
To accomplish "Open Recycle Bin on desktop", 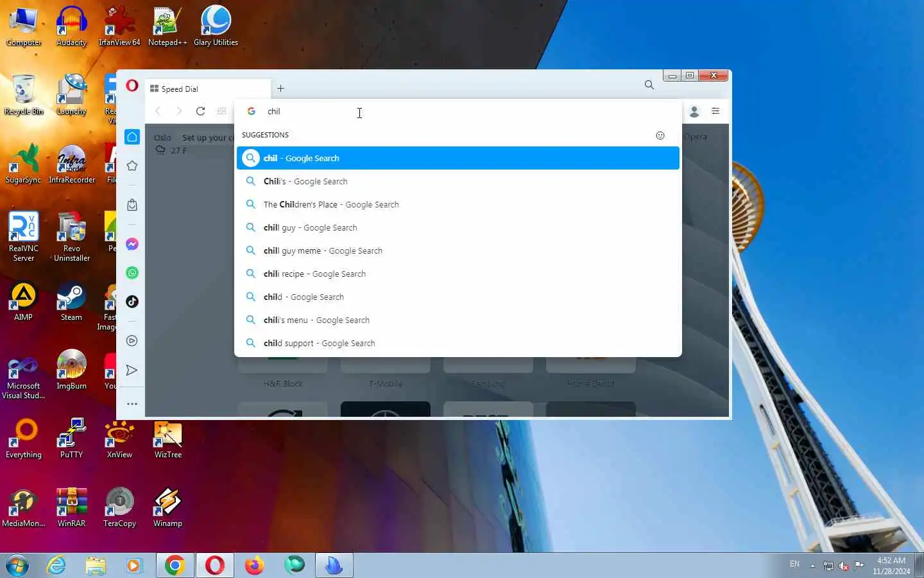I will coord(24,95).
